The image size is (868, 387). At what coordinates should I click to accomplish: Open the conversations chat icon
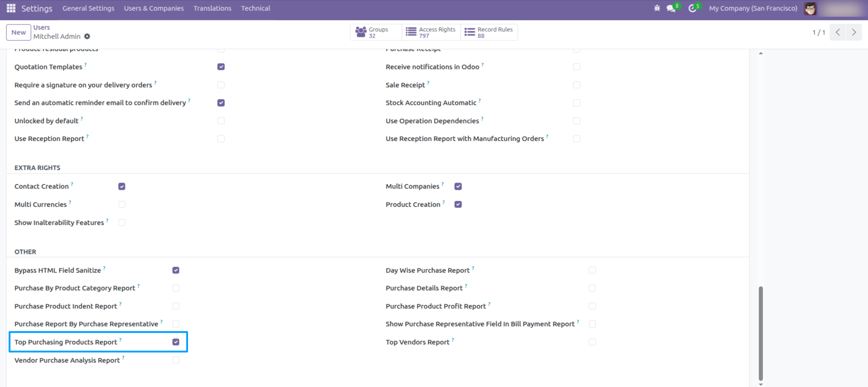pyautogui.click(x=671, y=8)
